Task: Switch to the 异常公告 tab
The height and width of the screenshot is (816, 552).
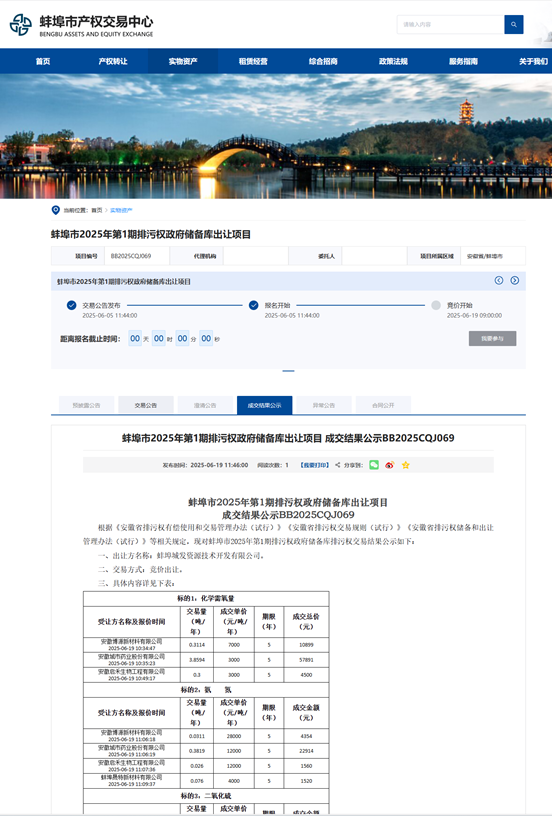Action: coord(324,405)
